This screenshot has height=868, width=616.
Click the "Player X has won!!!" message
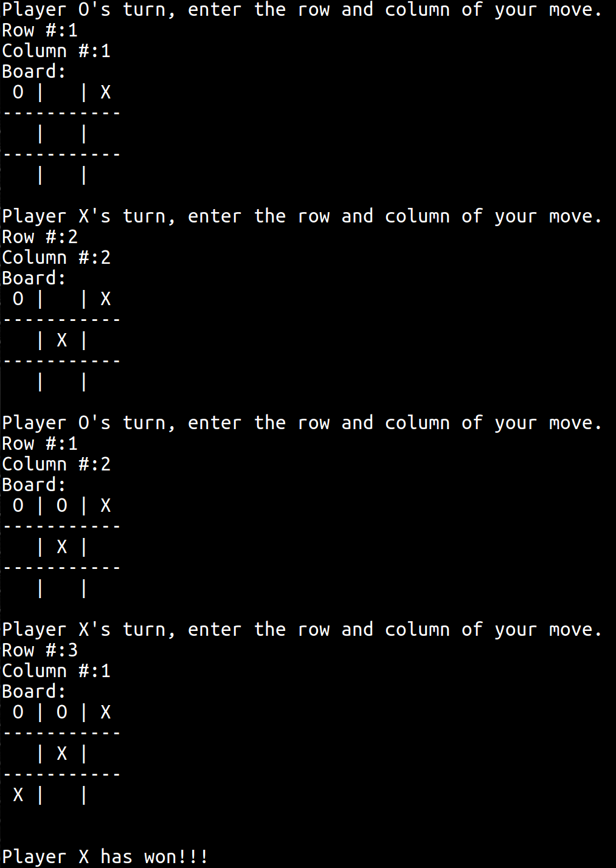click(105, 856)
